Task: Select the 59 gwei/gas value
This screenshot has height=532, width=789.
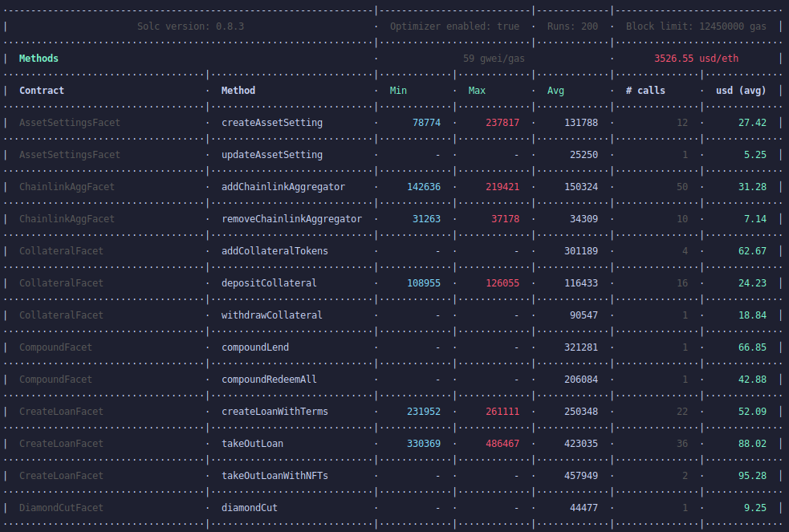Action: point(494,59)
